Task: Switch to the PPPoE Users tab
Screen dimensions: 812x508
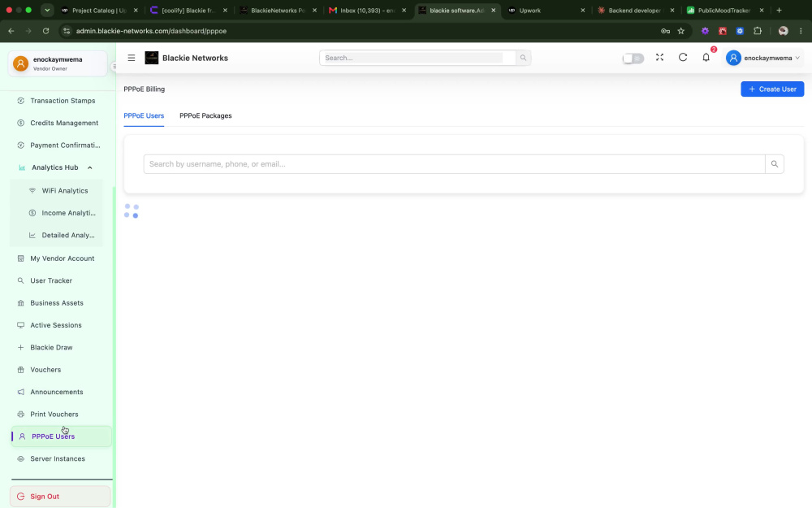Action: (144, 115)
